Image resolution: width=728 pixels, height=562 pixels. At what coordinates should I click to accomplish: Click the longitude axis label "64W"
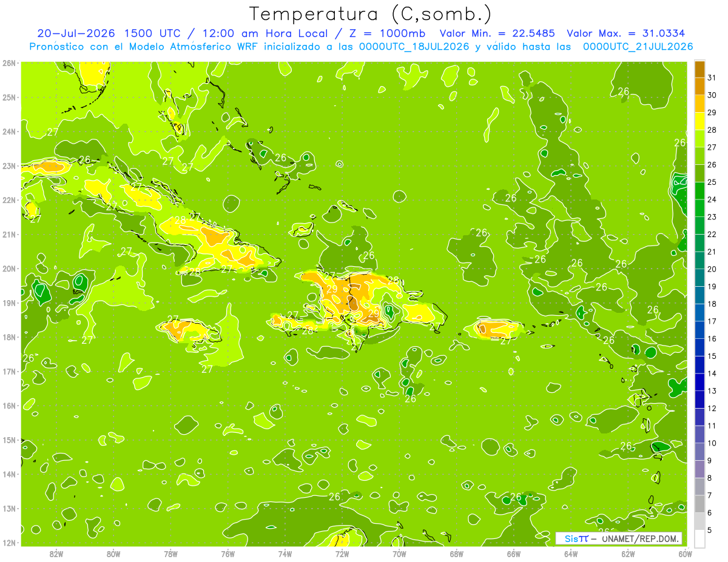point(570,554)
